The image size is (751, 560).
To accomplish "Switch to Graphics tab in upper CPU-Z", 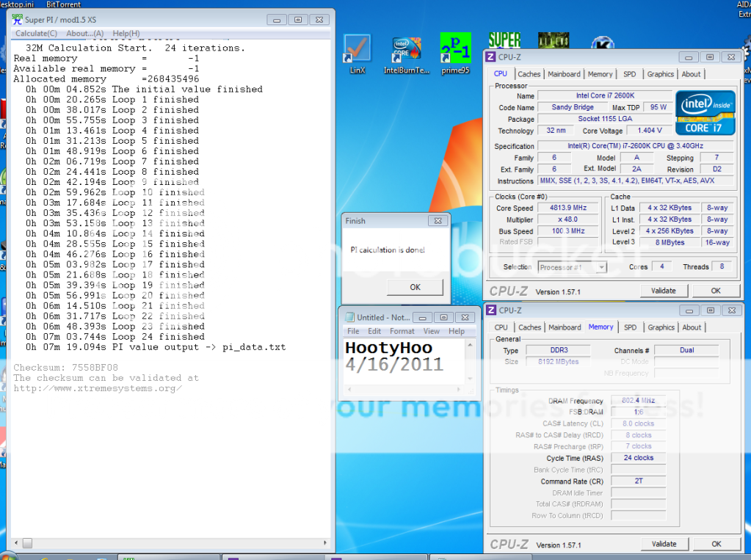I will (661, 74).
